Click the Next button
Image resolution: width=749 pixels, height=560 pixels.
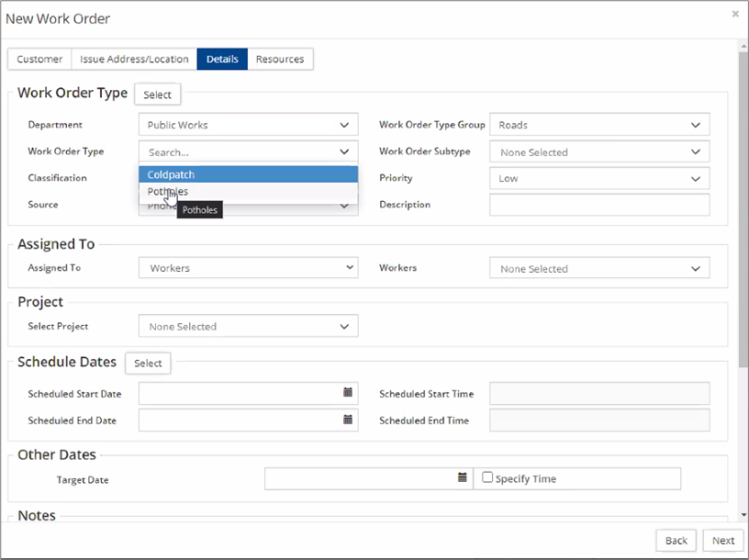(x=722, y=540)
